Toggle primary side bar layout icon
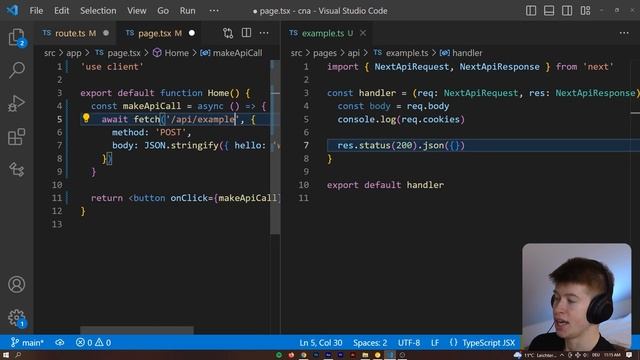Viewport: 640px width, 360px height. 531,11
